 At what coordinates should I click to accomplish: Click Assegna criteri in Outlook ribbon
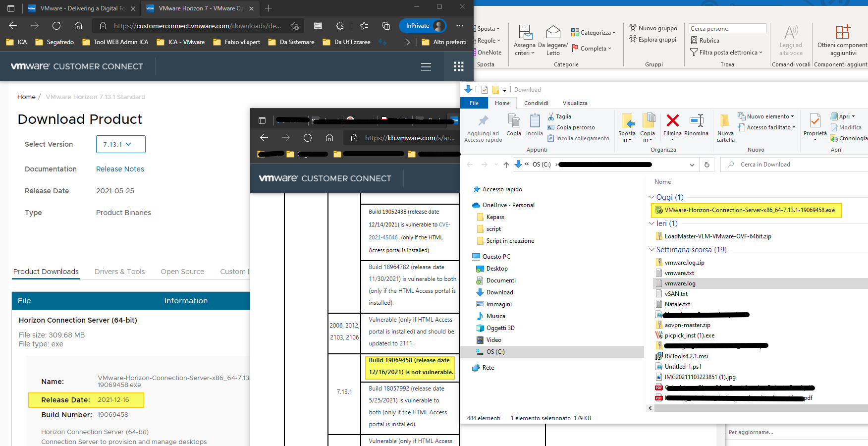pos(525,41)
